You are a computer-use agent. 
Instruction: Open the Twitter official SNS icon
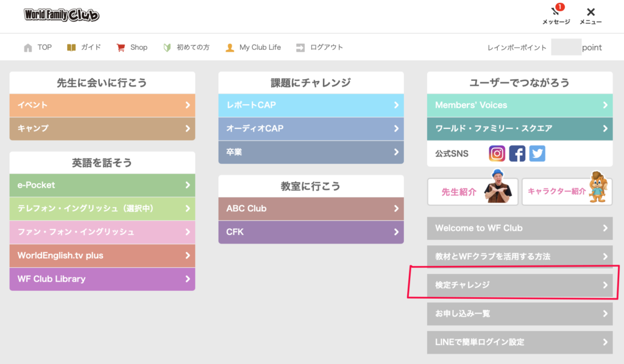[537, 153]
